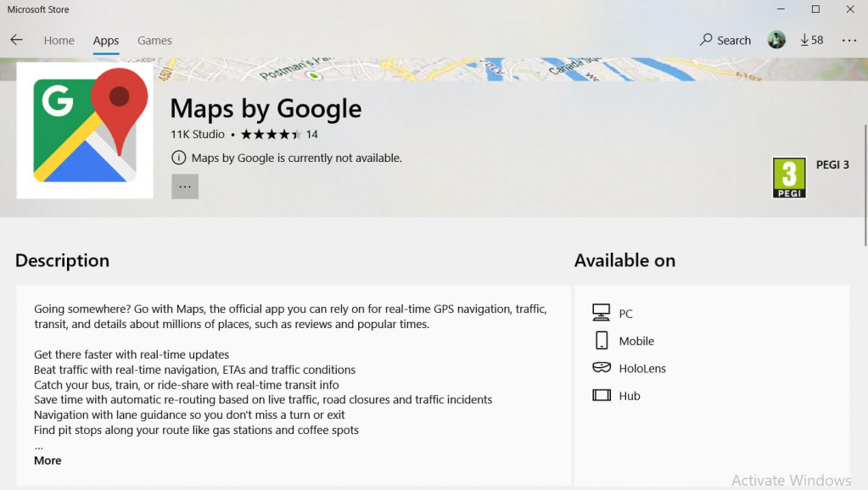This screenshot has width=868, height=490.
Task: Click the star rating with 14 reviews
Action: (271, 134)
